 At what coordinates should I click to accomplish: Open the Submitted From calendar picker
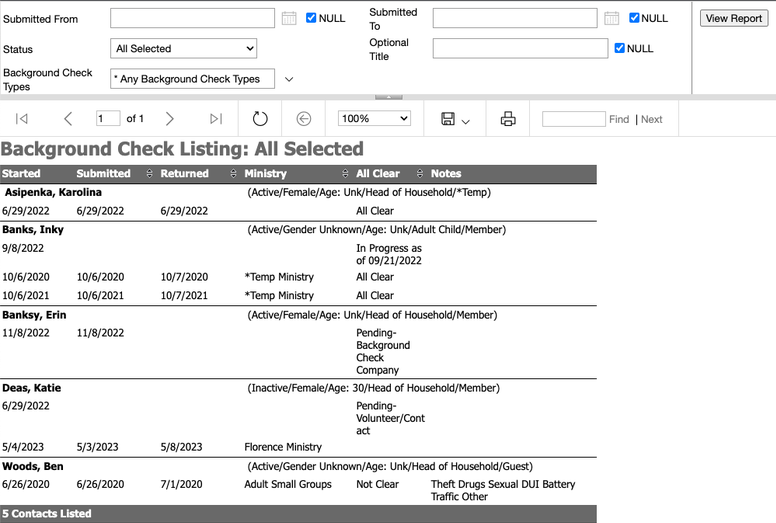point(289,18)
